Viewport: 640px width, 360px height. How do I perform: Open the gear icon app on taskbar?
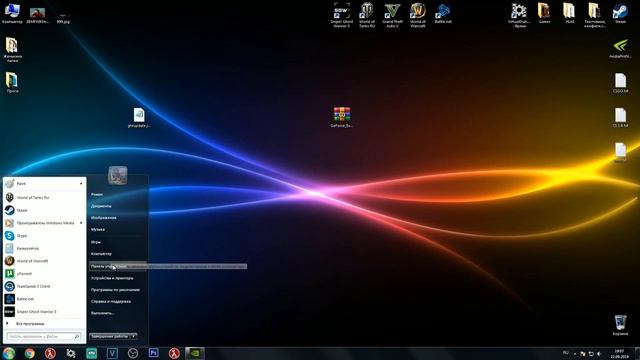point(71,353)
